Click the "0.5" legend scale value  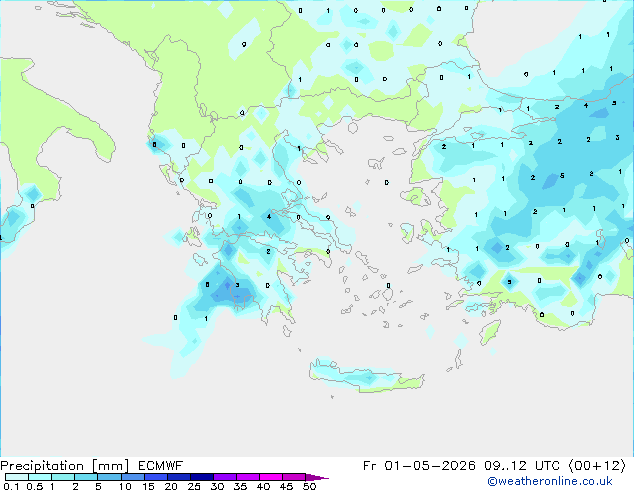tap(35, 486)
